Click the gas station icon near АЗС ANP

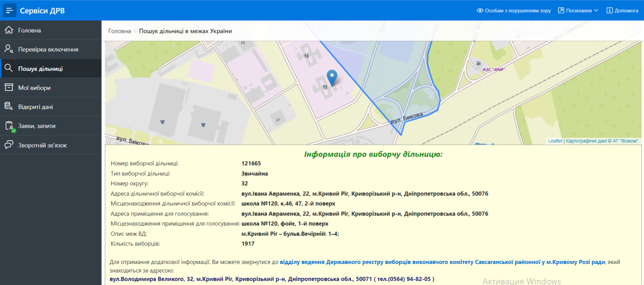coord(478,63)
